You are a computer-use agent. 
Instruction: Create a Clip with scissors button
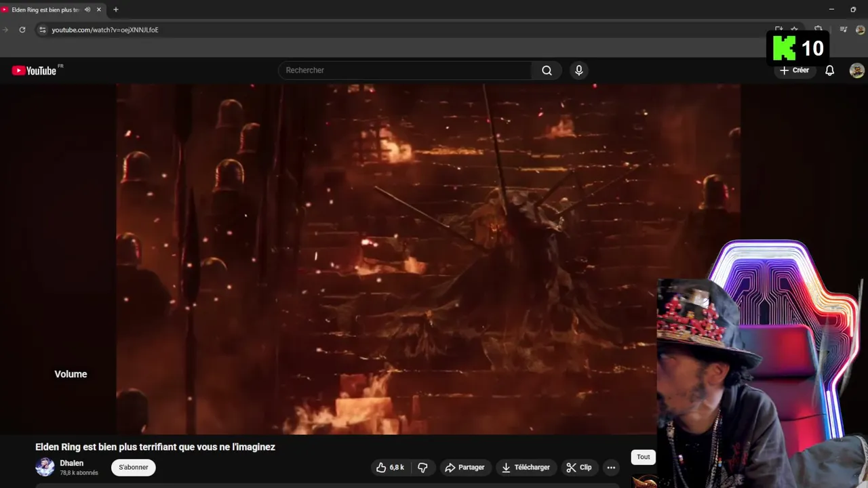click(x=579, y=468)
